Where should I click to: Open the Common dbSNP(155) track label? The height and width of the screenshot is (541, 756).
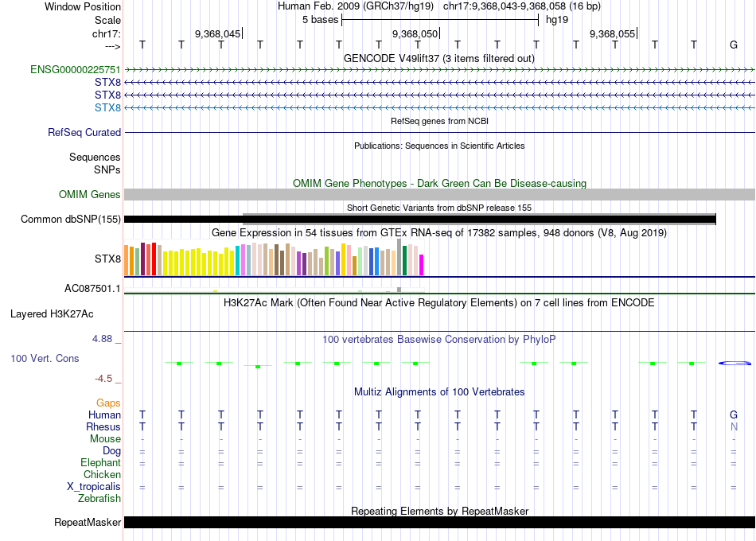tap(71, 220)
